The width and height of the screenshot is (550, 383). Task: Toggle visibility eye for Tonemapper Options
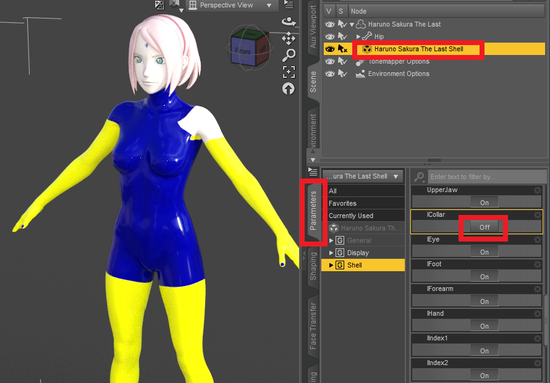(x=329, y=61)
